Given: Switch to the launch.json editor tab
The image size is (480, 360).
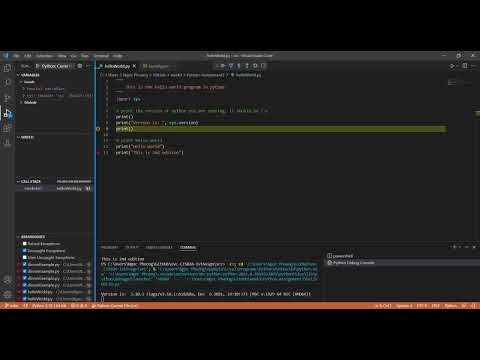Looking at the screenshot, I should pos(156,66).
